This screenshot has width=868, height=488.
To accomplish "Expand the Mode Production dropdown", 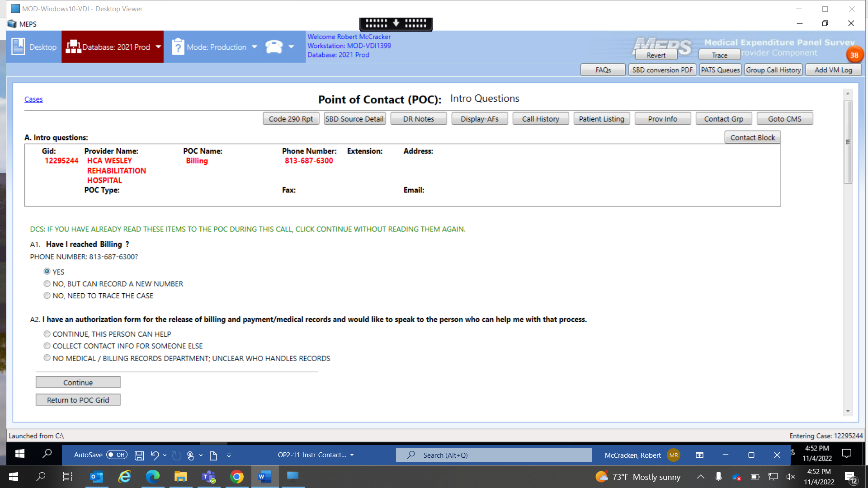I will [x=255, y=47].
